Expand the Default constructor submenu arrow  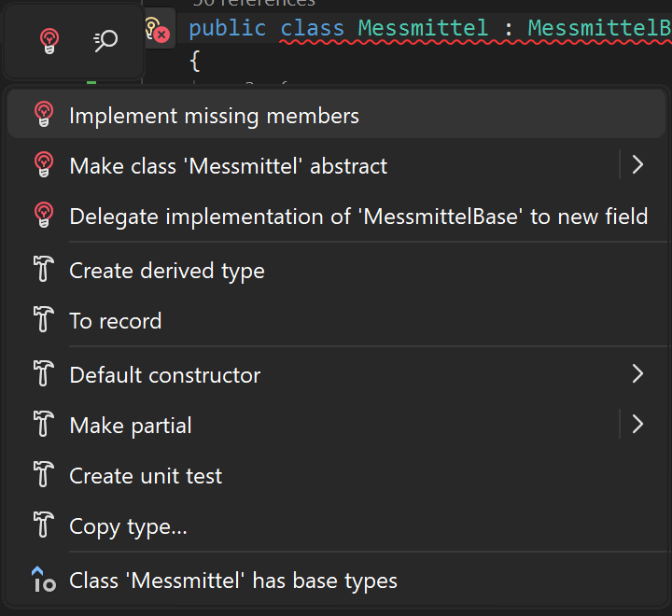637,374
